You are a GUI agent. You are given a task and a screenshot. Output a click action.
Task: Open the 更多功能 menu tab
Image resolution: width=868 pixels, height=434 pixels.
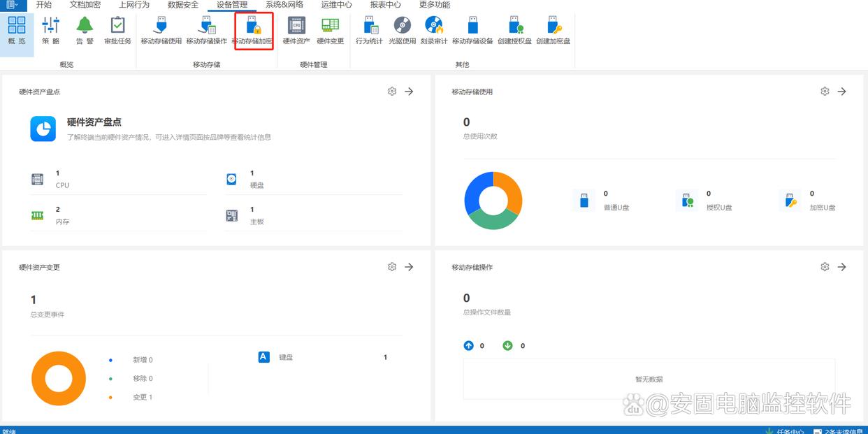click(435, 5)
